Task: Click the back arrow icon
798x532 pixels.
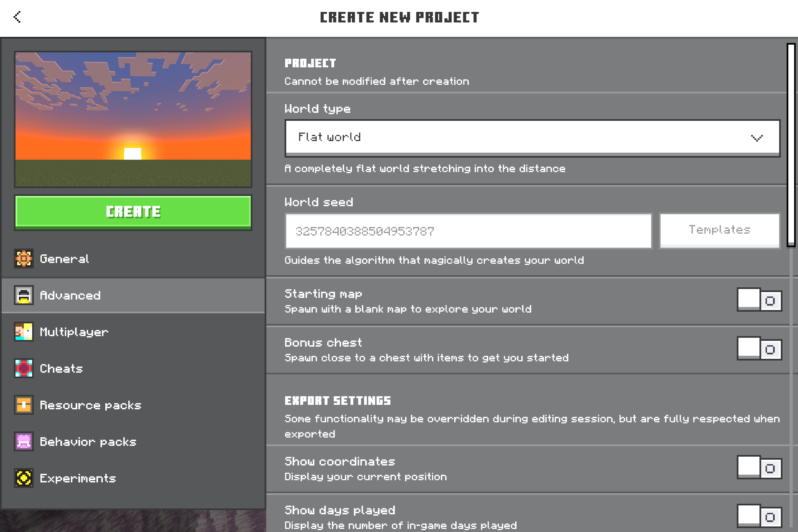Action: pyautogui.click(x=17, y=17)
